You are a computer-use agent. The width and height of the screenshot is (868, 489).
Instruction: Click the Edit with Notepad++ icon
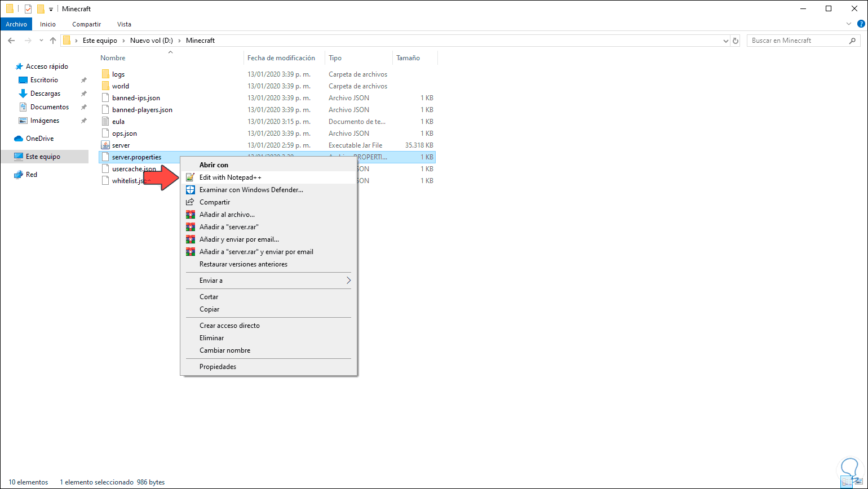pyautogui.click(x=190, y=177)
